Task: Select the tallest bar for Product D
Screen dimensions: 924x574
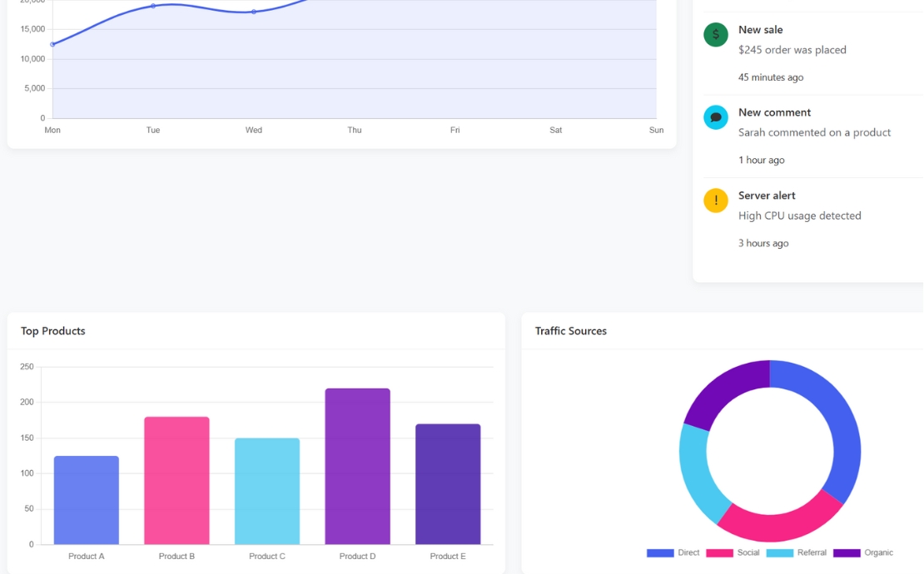Action: 357,466
